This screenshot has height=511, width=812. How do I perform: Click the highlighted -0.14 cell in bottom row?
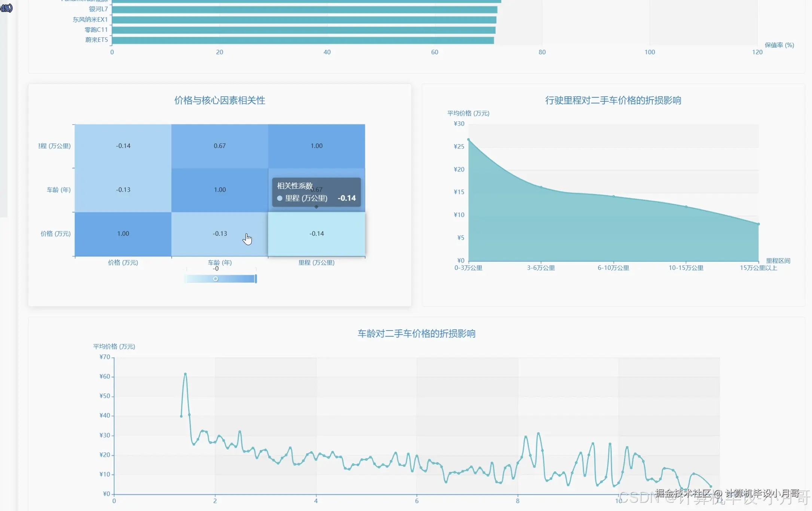pos(317,234)
